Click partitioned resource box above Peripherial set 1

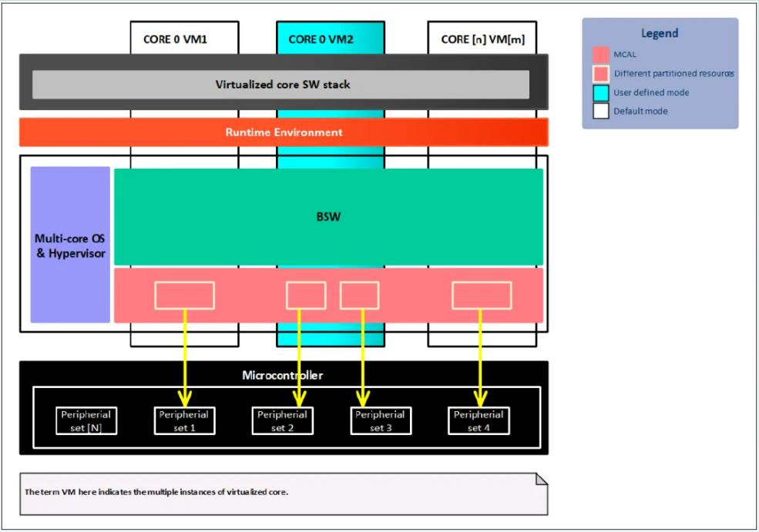click(184, 296)
